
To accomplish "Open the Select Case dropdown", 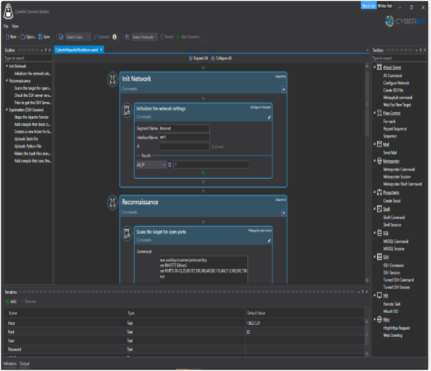I will pyautogui.click(x=78, y=37).
